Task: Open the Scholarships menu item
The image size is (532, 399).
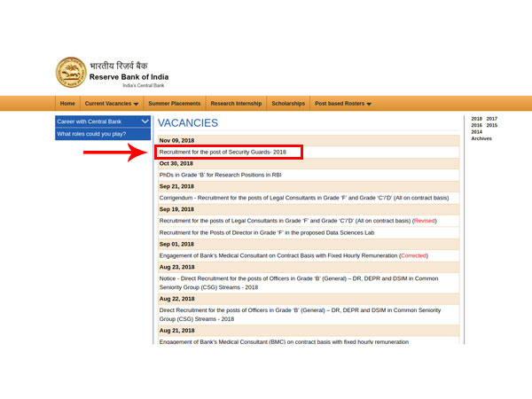Action: point(288,104)
